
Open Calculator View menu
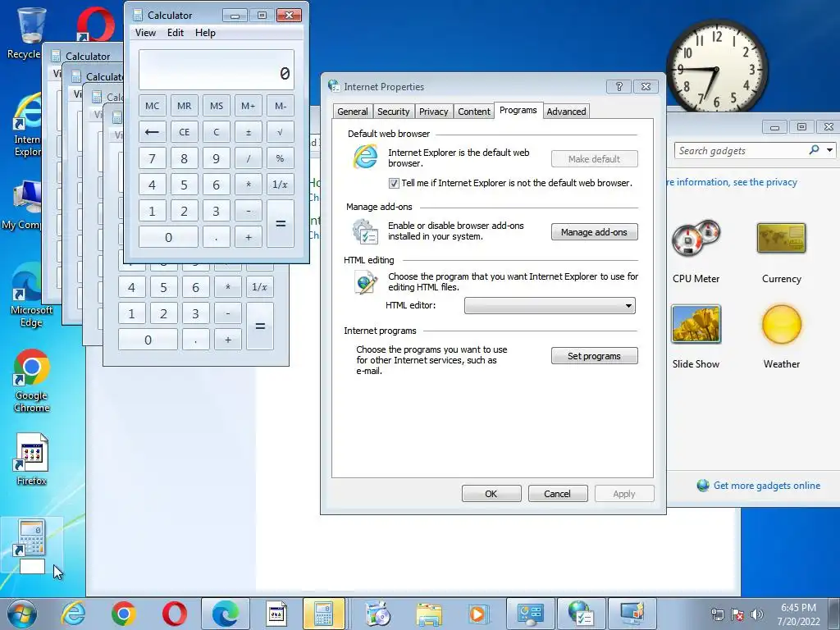145,33
